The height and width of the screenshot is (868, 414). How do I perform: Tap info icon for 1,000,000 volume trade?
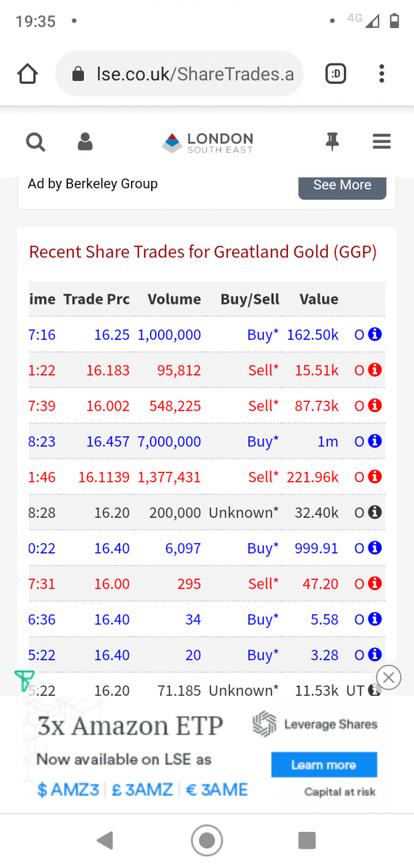coord(375,335)
